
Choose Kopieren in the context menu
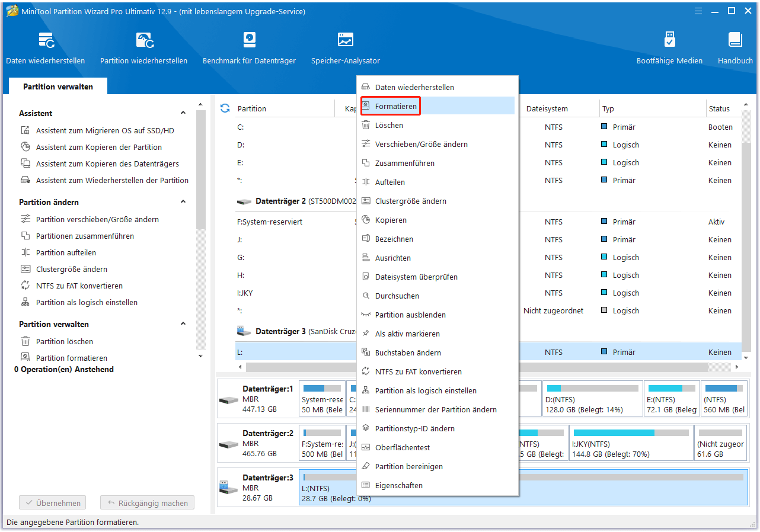(438, 220)
